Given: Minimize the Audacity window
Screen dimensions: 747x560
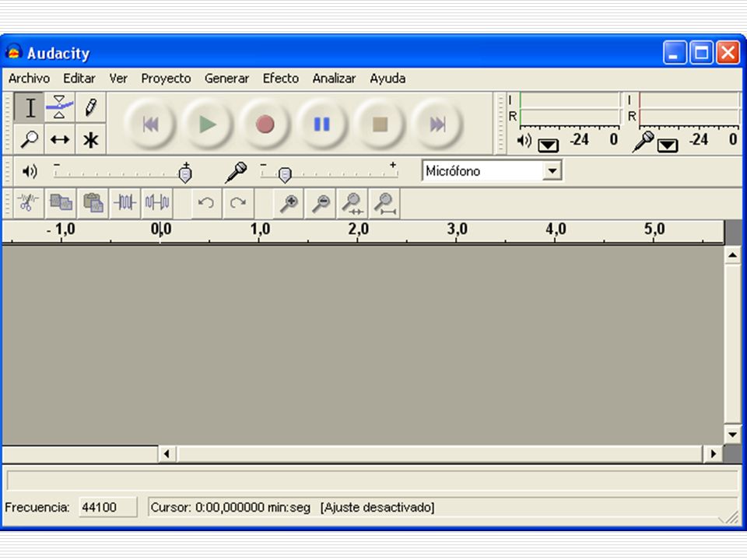Looking at the screenshot, I should [675, 52].
